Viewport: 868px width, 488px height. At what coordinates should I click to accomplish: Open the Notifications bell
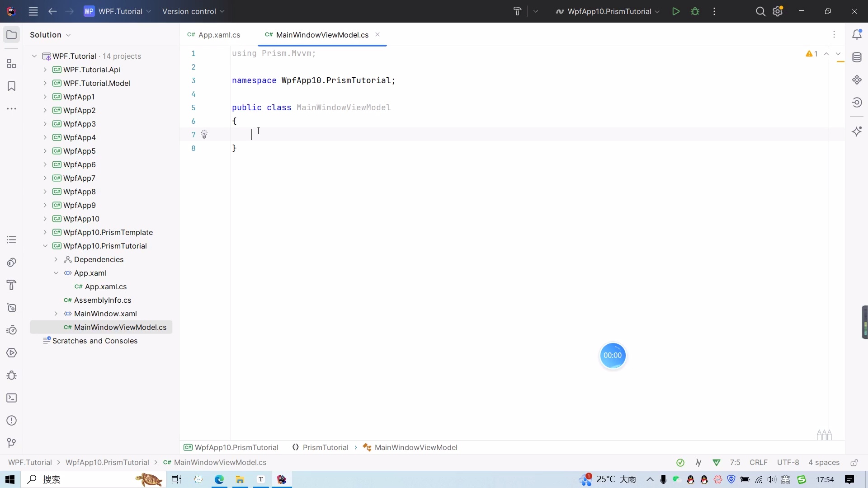click(857, 34)
